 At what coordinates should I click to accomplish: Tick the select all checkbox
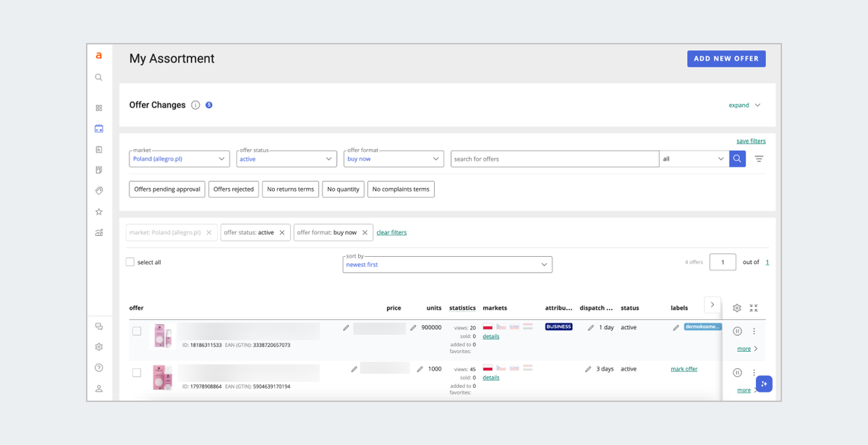point(130,262)
